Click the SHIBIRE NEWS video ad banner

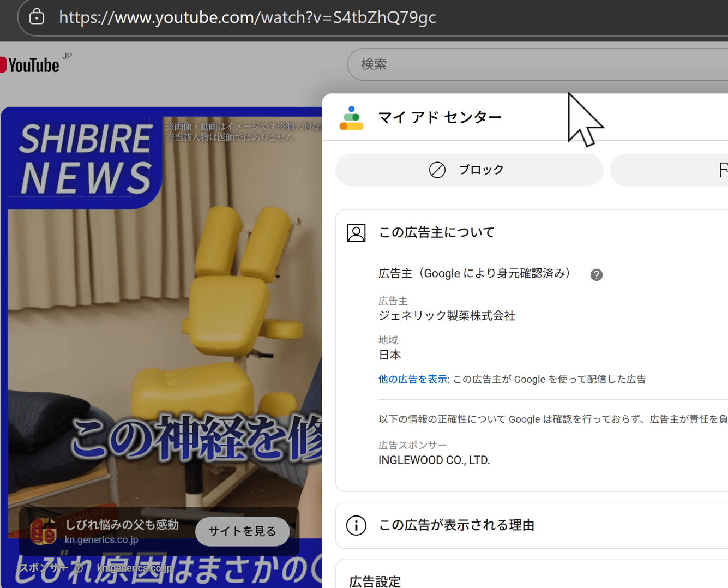85,159
